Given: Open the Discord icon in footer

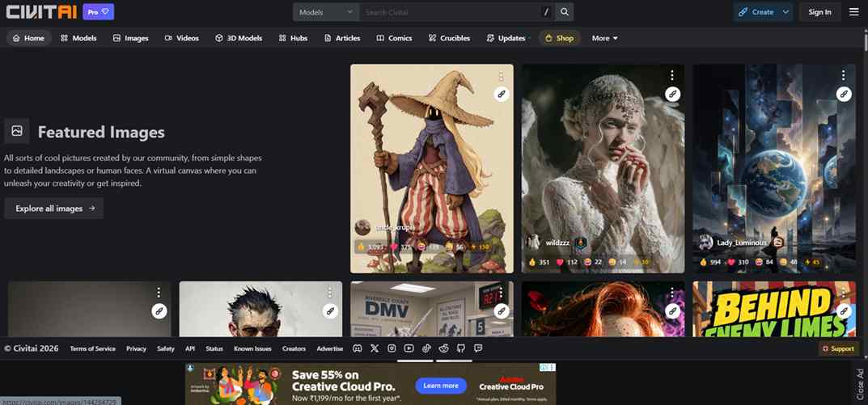Looking at the screenshot, I should (358, 348).
